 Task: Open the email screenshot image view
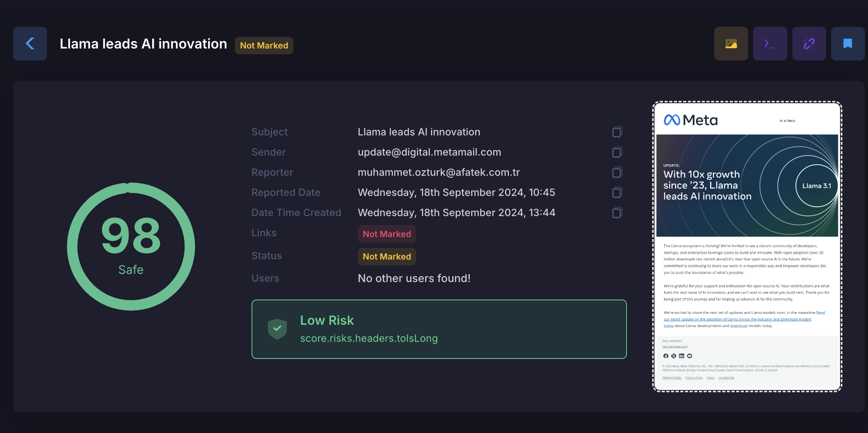pos(731,43)
